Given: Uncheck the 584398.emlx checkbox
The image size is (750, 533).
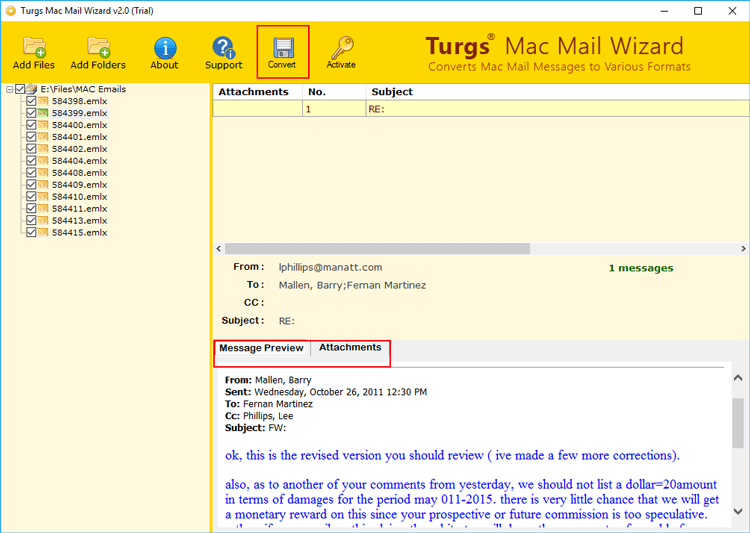Looking at the screenshot, I should [31, 101].
